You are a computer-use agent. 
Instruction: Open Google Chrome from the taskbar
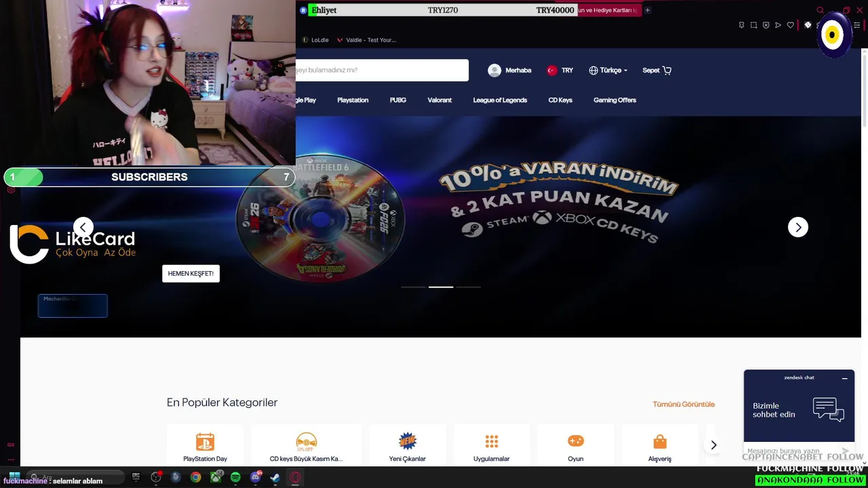click(195, 477)
